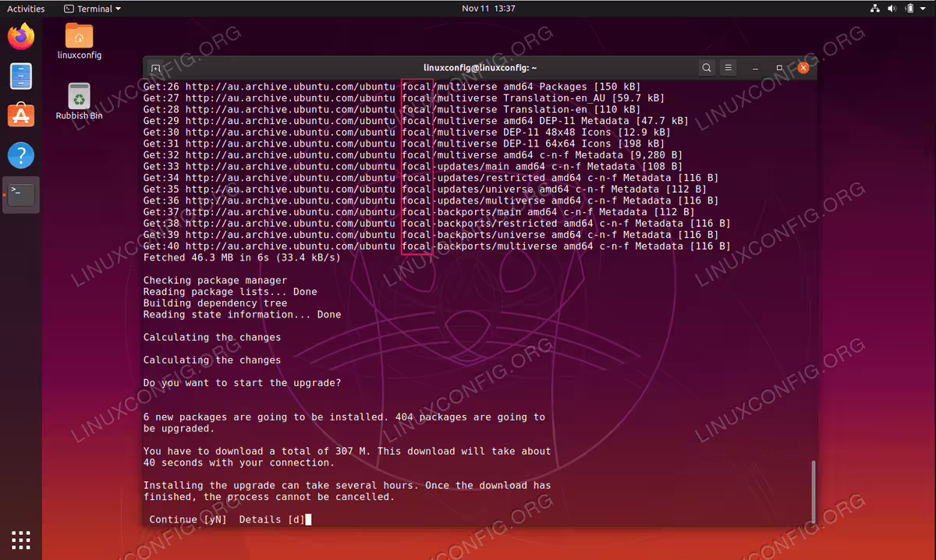Screen dimensions: 936x560
Task: Click the Details [d] prompt text
Action: [272, 519]
